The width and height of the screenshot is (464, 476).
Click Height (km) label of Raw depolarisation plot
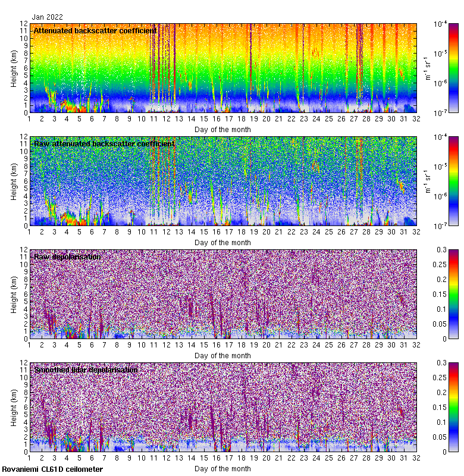click(14, 294)
